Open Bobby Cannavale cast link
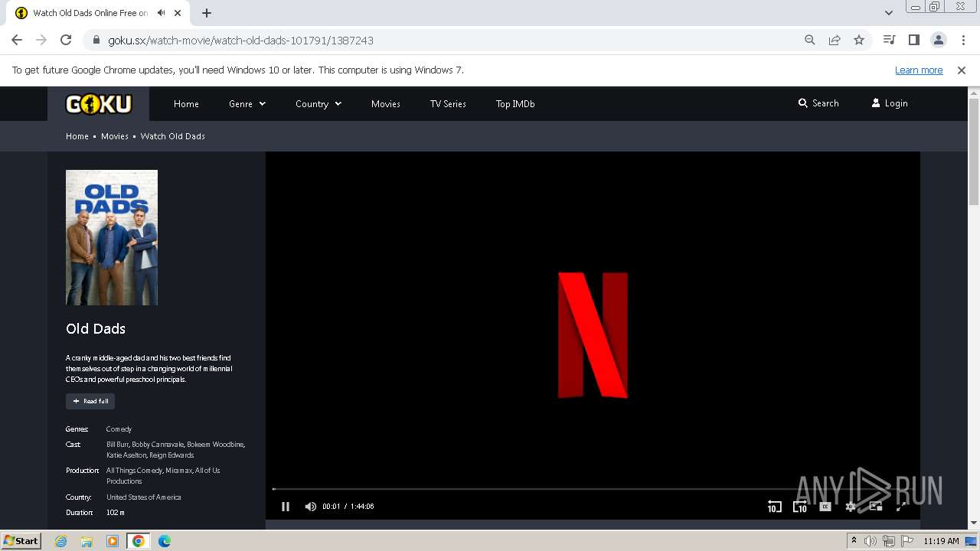The image size is (980, 551). pos(158,445)
